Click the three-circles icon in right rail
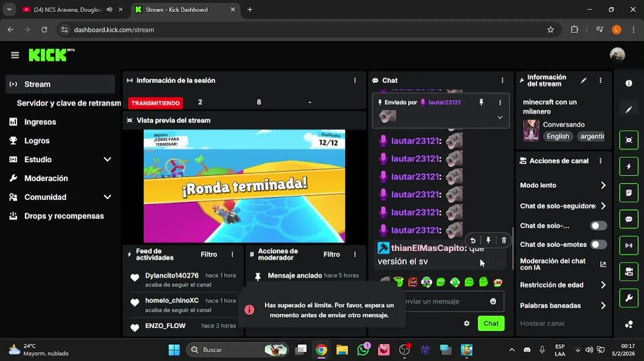This screenshot has width=644, height=361. point(629,324)
